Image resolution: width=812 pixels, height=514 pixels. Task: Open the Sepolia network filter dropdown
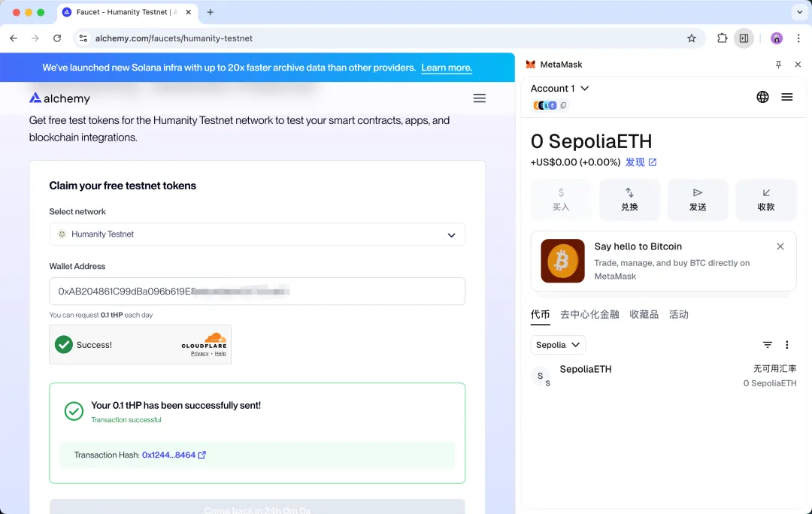tap(558, 345)
